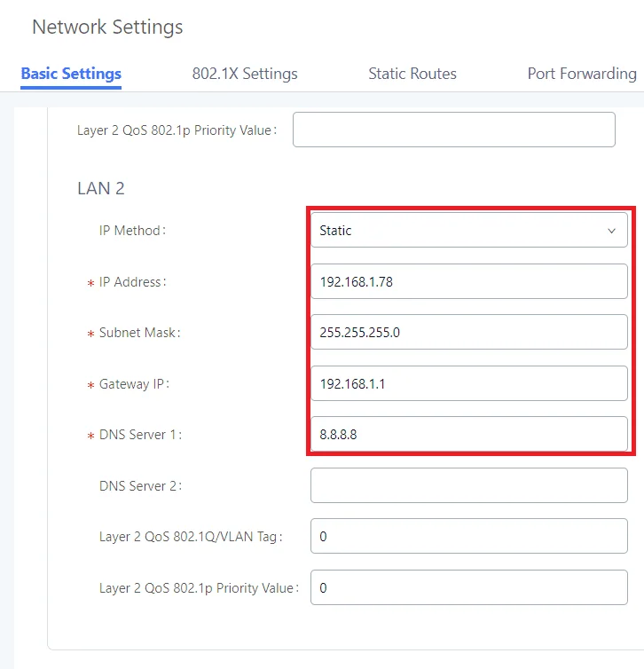644x669 pixels.
Task: Click the empty Priority Value field above LAN 2
Action: 454,130
